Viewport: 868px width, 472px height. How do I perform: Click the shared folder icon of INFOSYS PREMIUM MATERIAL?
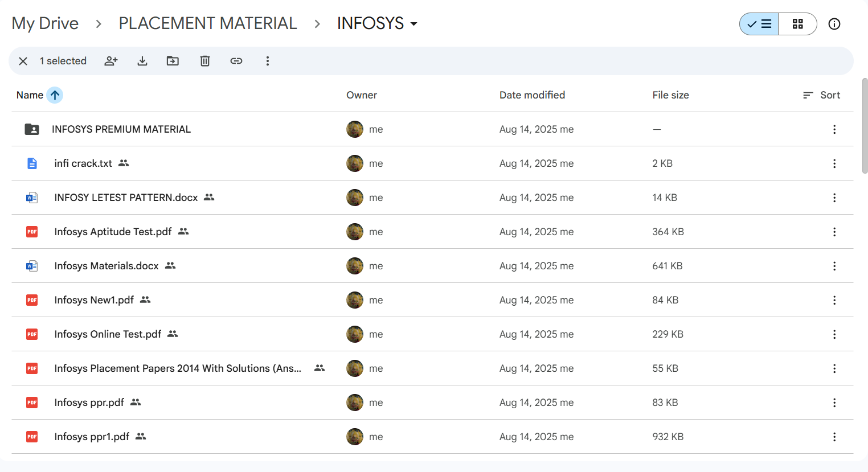[x=32, y=129]
